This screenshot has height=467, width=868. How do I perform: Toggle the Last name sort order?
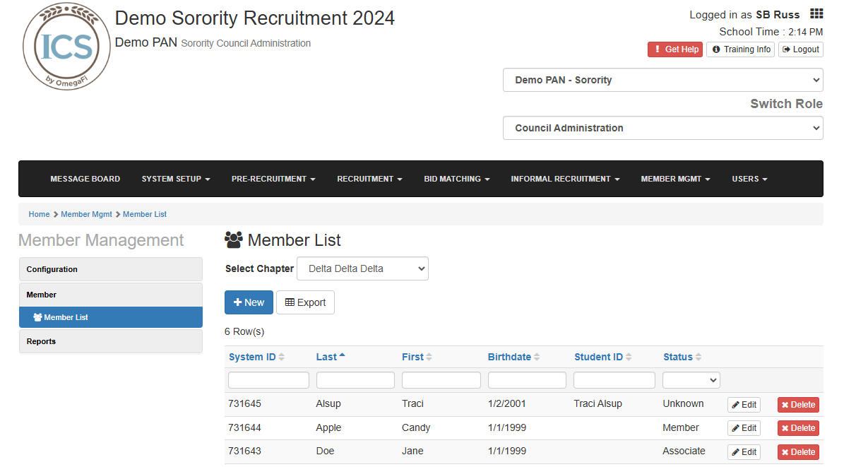[x=327, y=357]
